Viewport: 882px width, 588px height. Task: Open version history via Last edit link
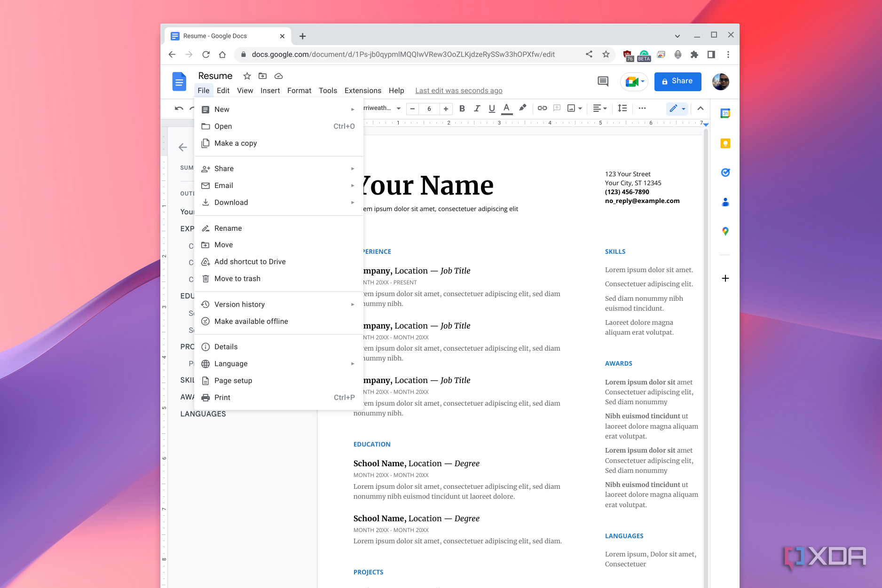[x=458, y=90]
